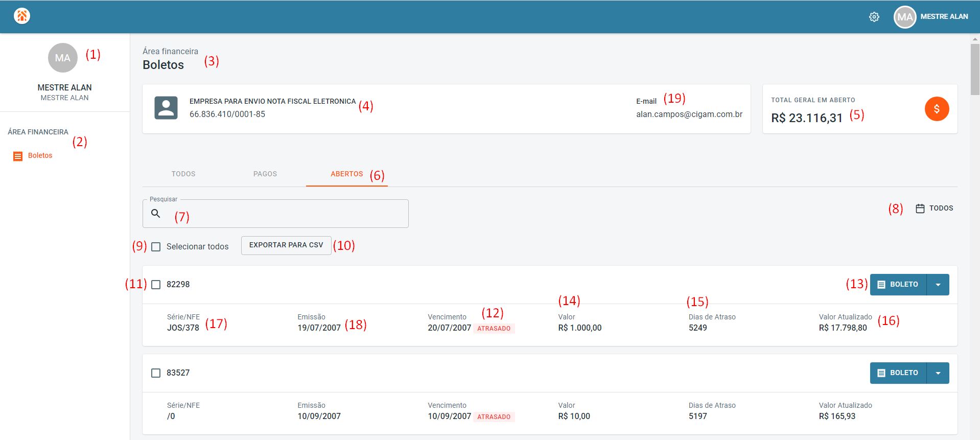The height and width of the screenshot is (440, 980).
Task: Click the company contact card icon
Action: 166,108
